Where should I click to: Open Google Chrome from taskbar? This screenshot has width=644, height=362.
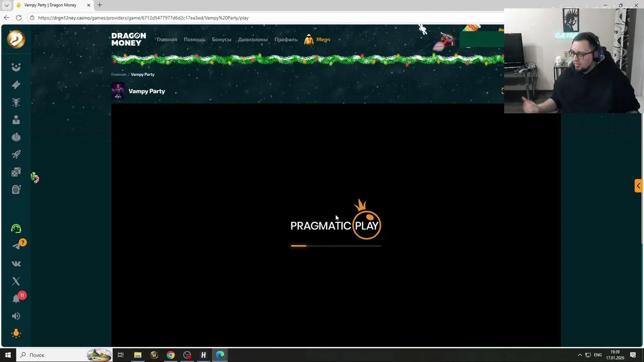(x=171, y=355)
